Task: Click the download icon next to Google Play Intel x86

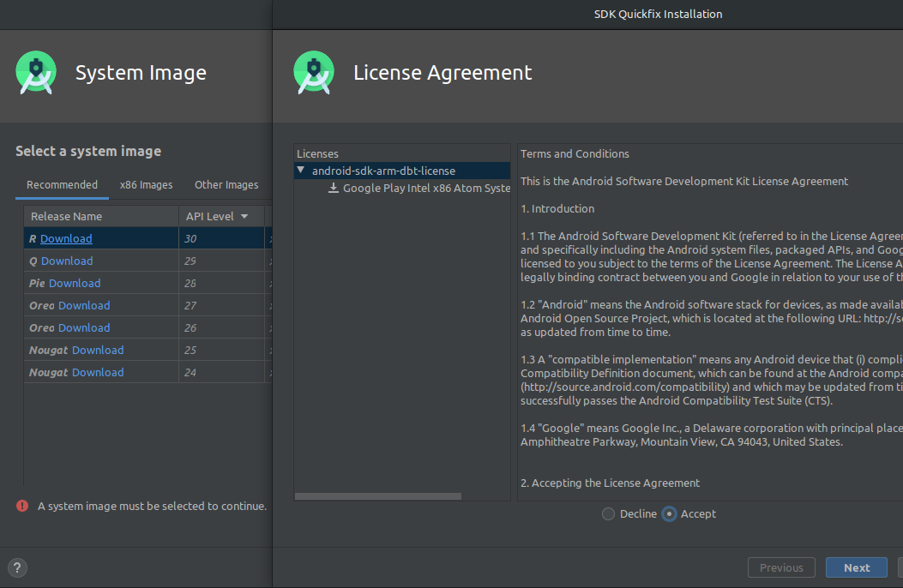Action: [x=334, y=188]
